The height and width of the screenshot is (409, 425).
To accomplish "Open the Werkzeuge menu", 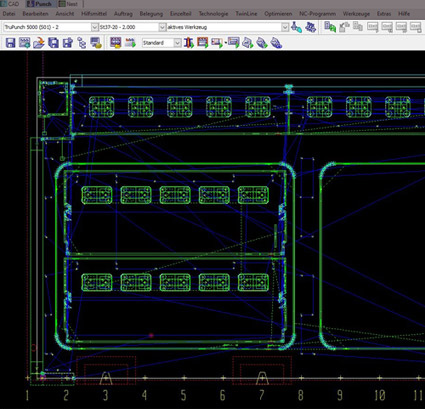I will pyautogui.click(x=356, y=14).
